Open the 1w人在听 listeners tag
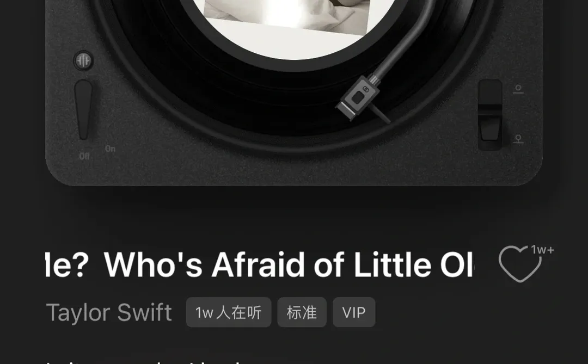 coord(228,312)
